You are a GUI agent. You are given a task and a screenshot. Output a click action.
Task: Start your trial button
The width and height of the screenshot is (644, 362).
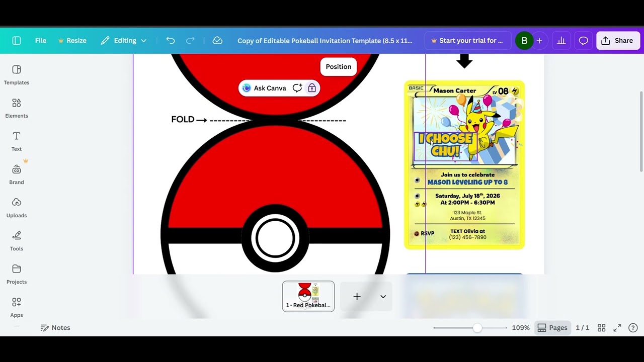pyautogui.click(x=467, y=41)
